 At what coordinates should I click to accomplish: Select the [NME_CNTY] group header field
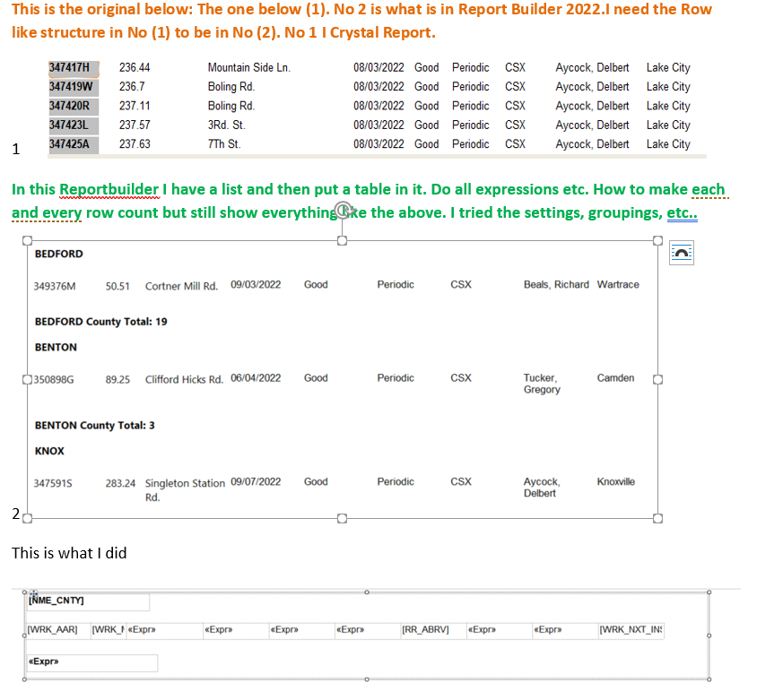pos(88,601)
